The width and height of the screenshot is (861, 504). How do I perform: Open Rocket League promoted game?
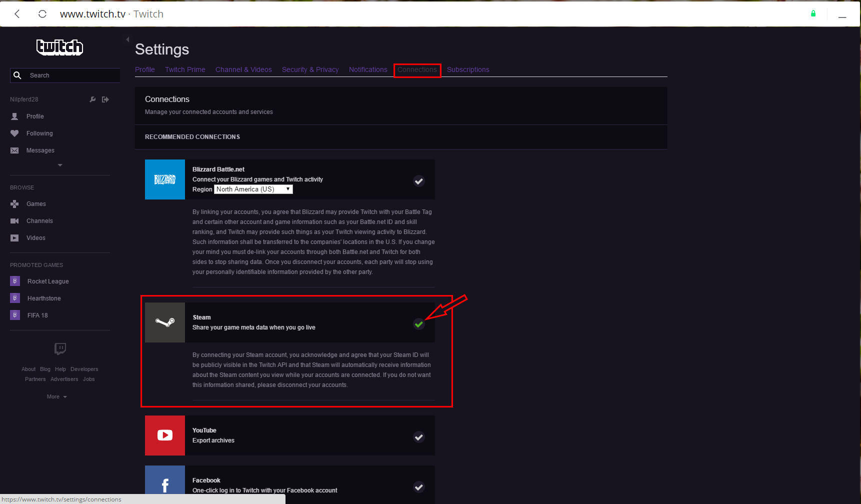(48, 281)
